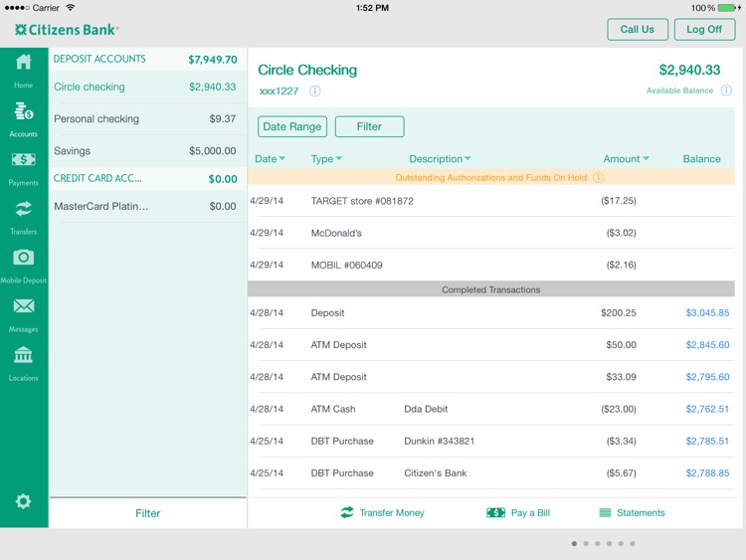Select the Circle checking account row
746x560 pixels.
point(147,88)
